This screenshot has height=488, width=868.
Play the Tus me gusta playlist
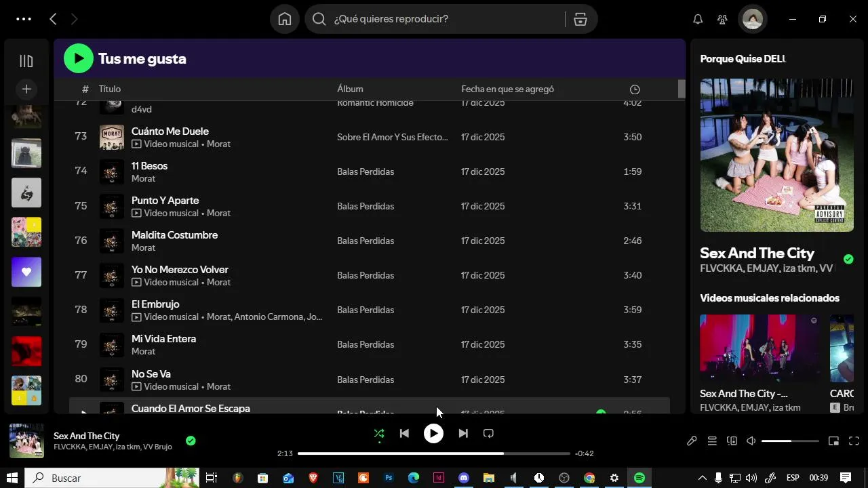(79, 58)
